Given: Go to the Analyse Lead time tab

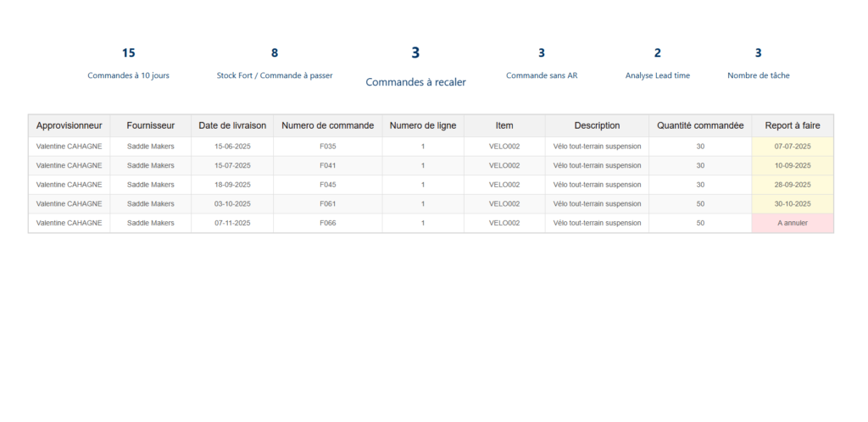Looking at the screenshot, I should [x=657, y=75].
